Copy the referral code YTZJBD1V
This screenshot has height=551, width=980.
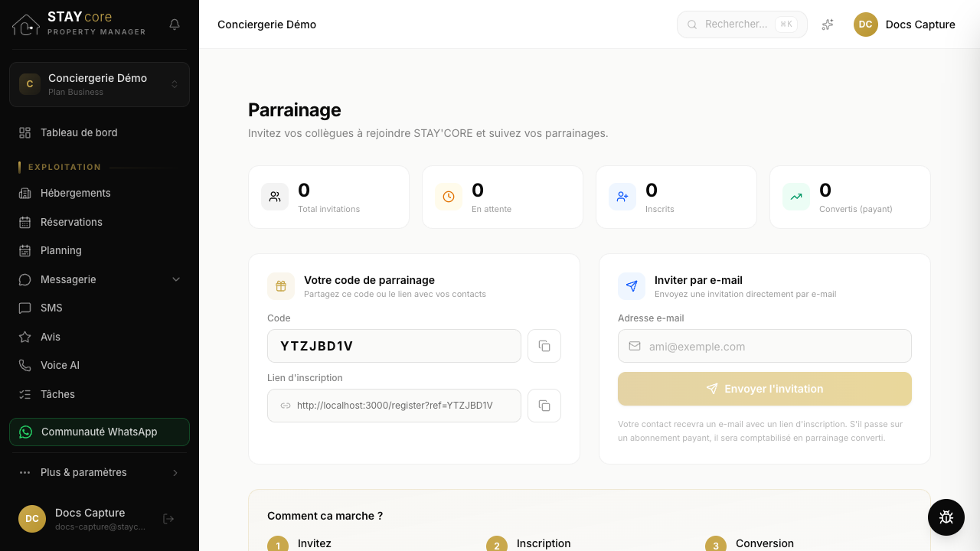point(544,346)
